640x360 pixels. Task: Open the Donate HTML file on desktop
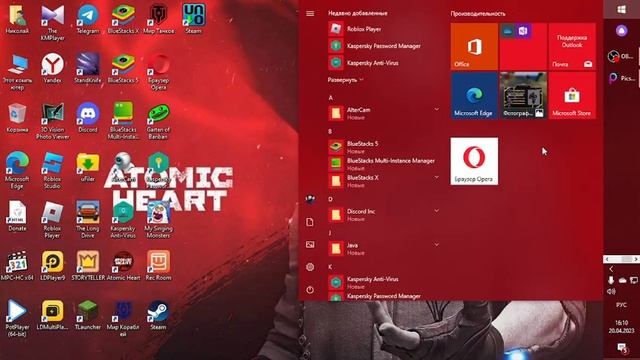point(17,216)
